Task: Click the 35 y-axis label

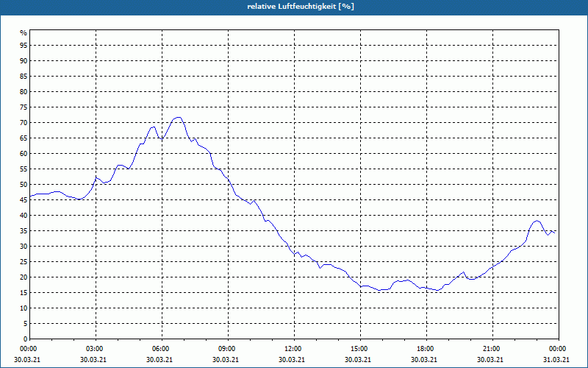Action: [24, 231]
